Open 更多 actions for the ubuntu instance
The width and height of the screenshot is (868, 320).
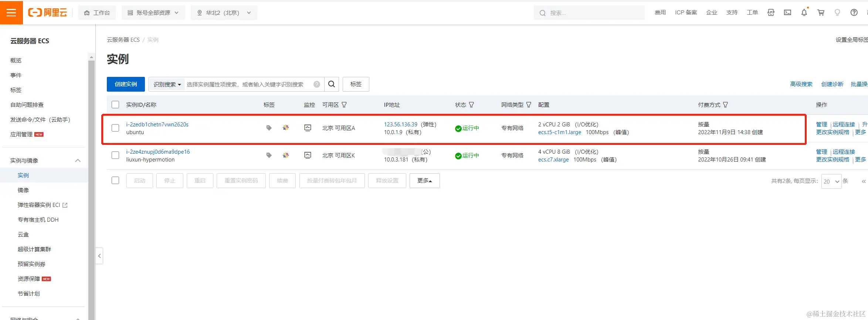click(x=861, y=132)
